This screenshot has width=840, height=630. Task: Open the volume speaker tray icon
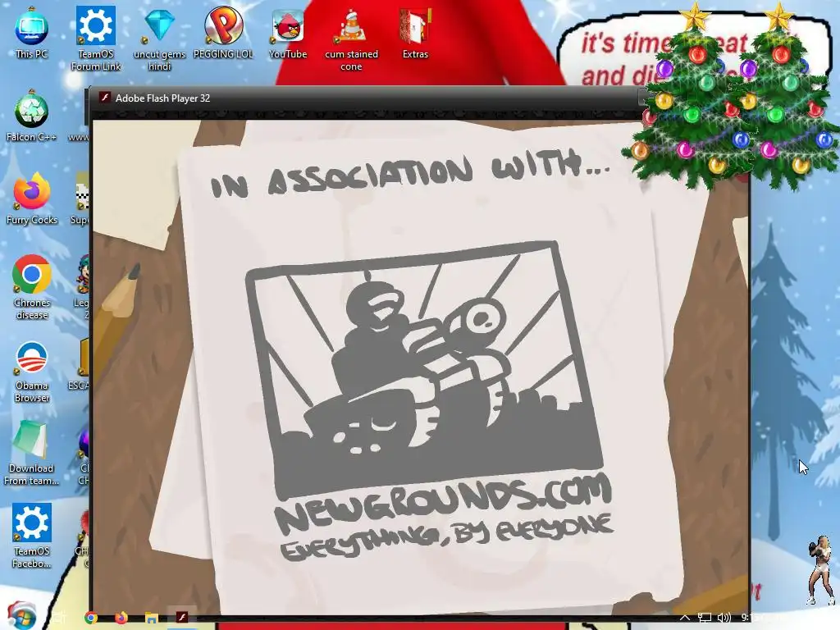coord(724,618)
